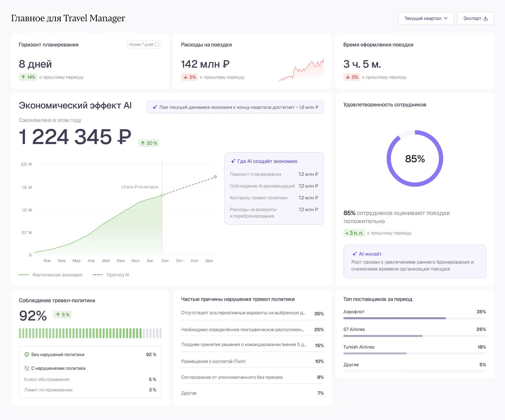Click the Позднее принятие решения о командировании row
The width and height of the screenshot is (505, 420).
coord(252,345)
